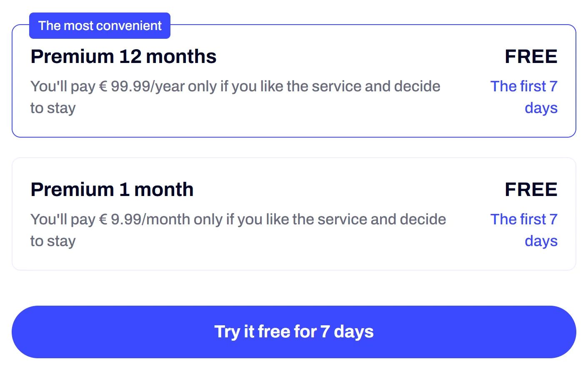Click "The first 7 days" in monthly plan

coord(523,219)
